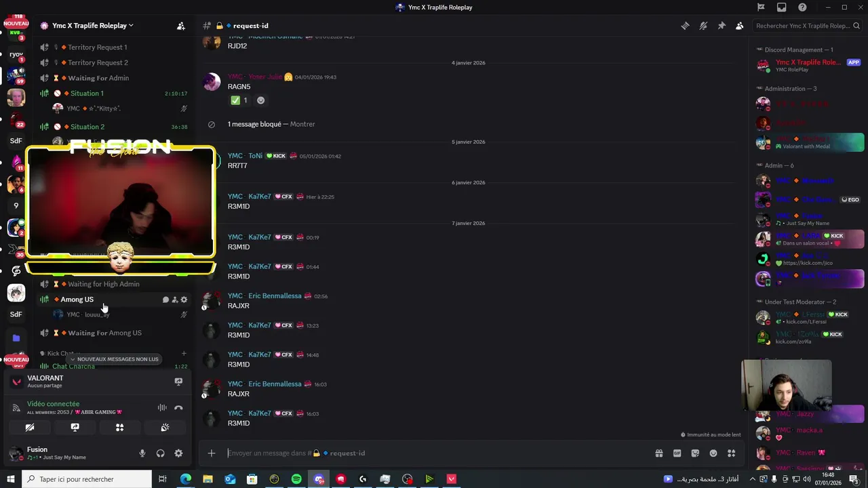The image size is (868, 488).
Task: Open the Discord help icon
Action: pyautogui.click(x=802, y=7)
